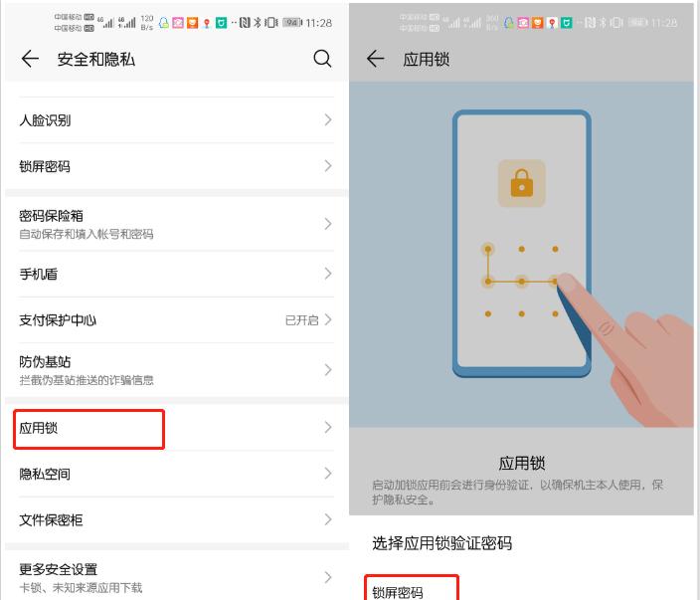Open 锁屏密码 in the security list

[x=176, y=166]
